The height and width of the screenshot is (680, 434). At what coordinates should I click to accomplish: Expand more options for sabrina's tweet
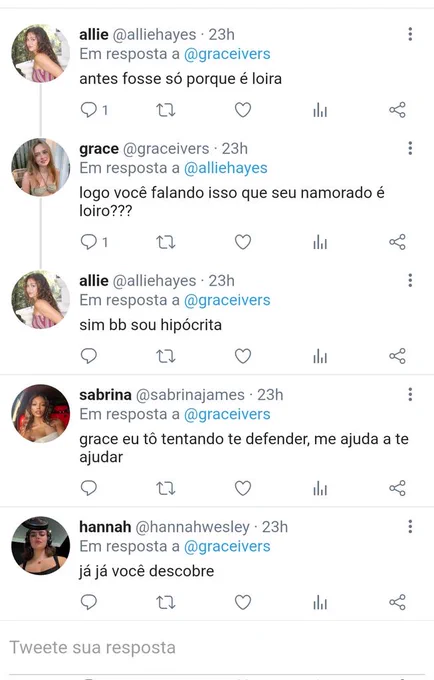point(410,395)
